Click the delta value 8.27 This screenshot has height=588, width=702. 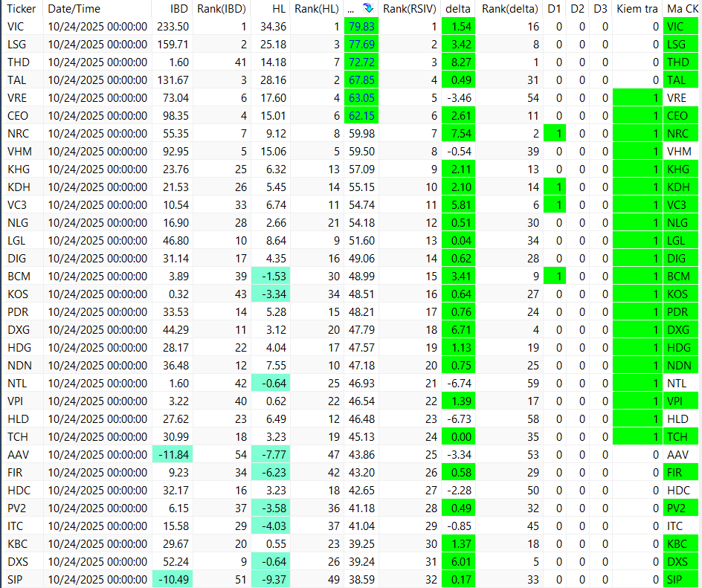(x=458, y=62)
